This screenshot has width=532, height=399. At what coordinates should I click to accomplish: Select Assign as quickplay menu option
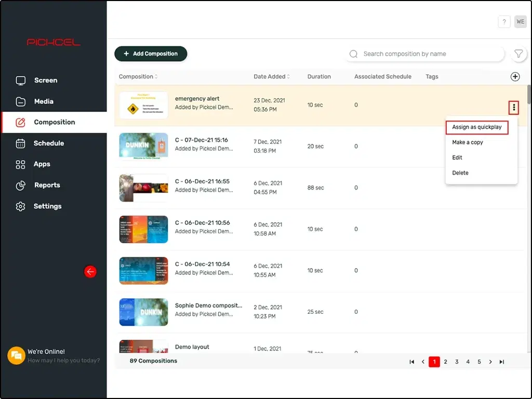click(x=476, y=127)
